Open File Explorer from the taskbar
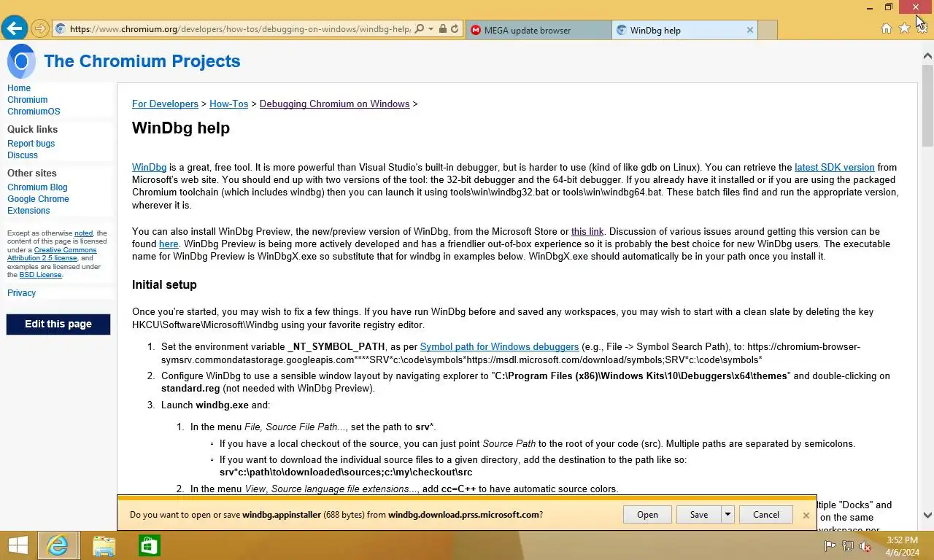This screenshot has height=560, width=934. 104,545
